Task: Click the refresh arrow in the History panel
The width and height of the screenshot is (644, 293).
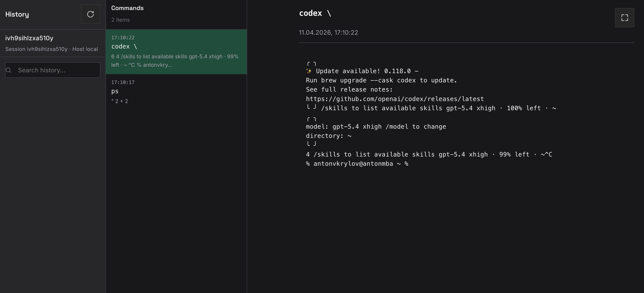Action: coord(90,14)
